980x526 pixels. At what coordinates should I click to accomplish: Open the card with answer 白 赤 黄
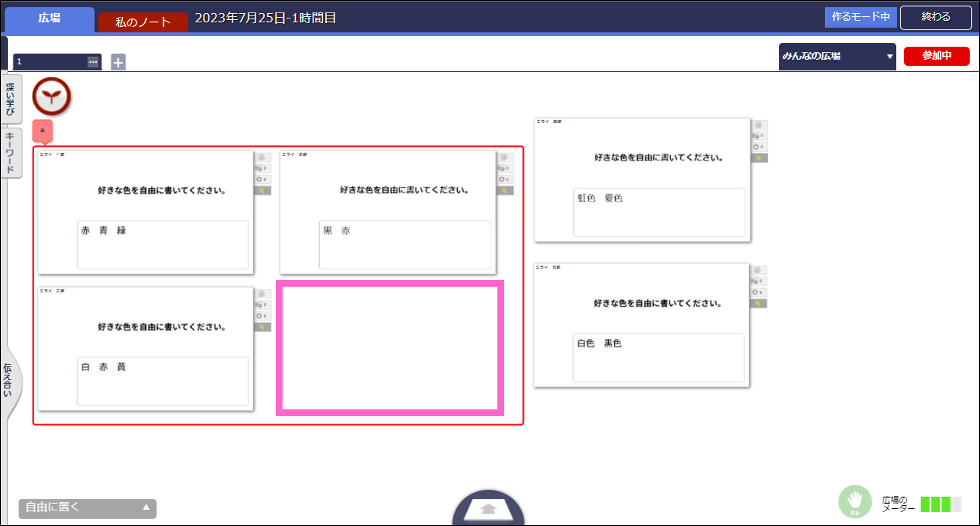(x=146, y=349)
